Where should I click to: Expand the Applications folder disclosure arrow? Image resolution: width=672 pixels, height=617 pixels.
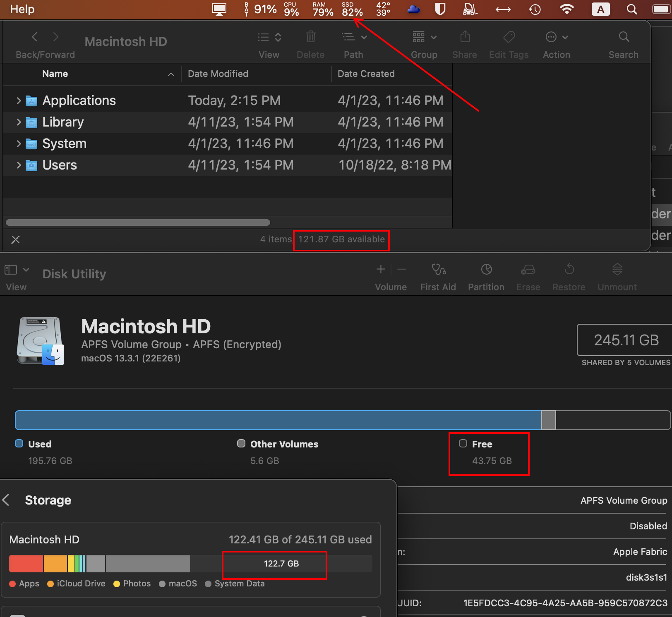click(x=19, y=100)
